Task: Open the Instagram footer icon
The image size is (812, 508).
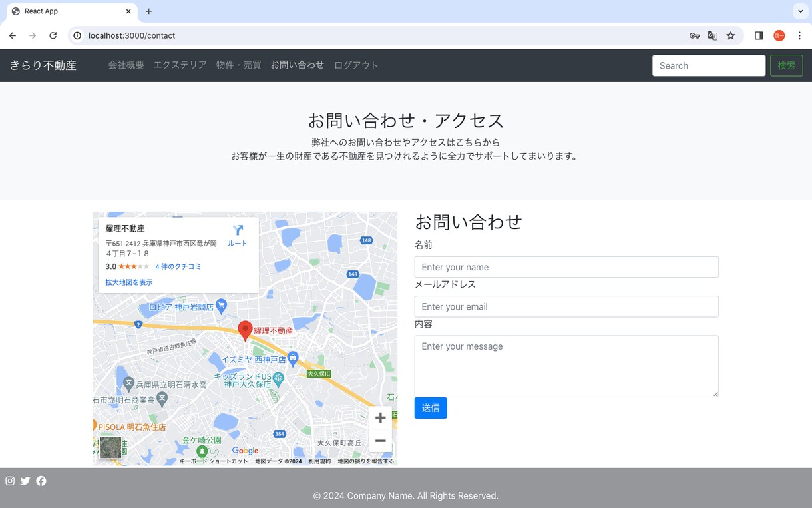Action: pos(10,481)
